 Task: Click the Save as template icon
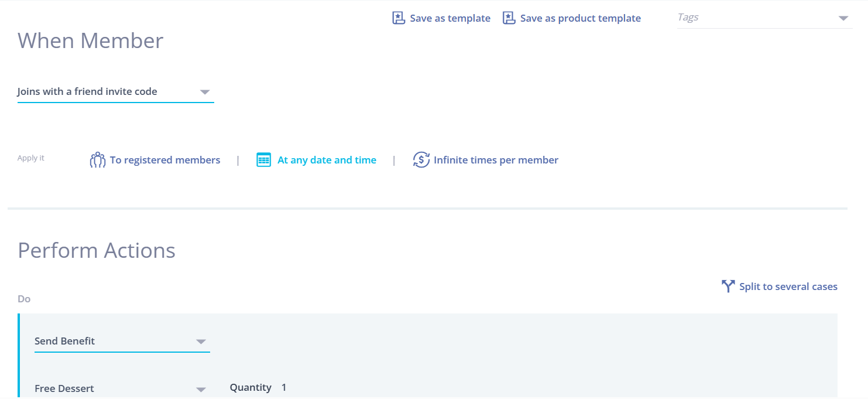click(399, 18)
